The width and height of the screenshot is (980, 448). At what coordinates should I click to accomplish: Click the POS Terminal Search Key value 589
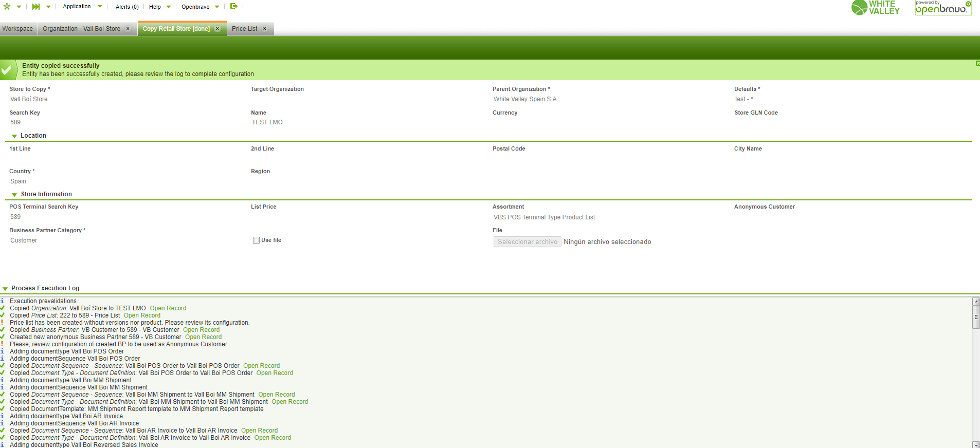[x=15, y=217]
